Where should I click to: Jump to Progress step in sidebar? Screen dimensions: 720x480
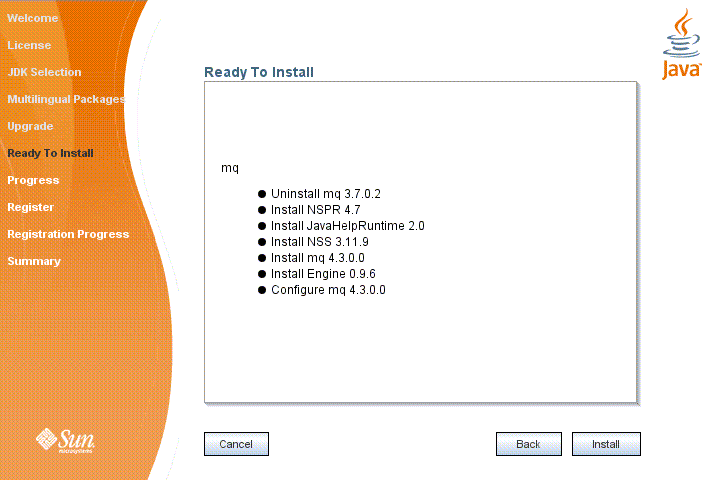tap(33, 180)
